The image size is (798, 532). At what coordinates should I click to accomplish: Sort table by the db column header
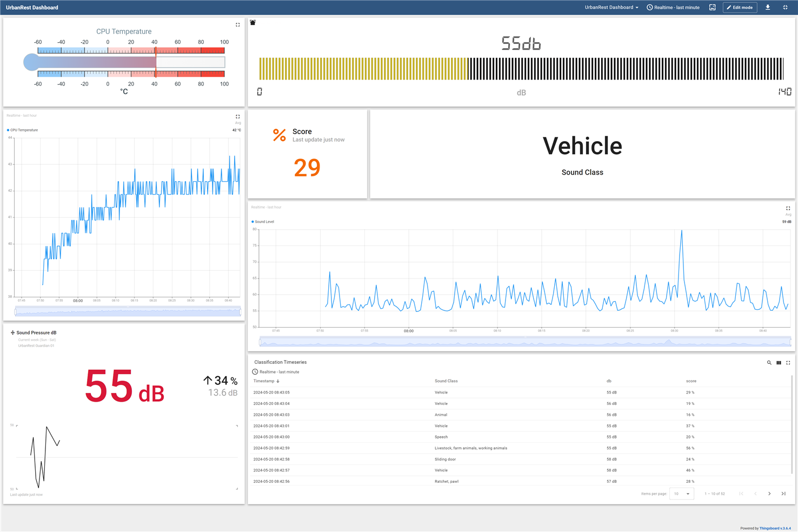[x=609, y=381]
